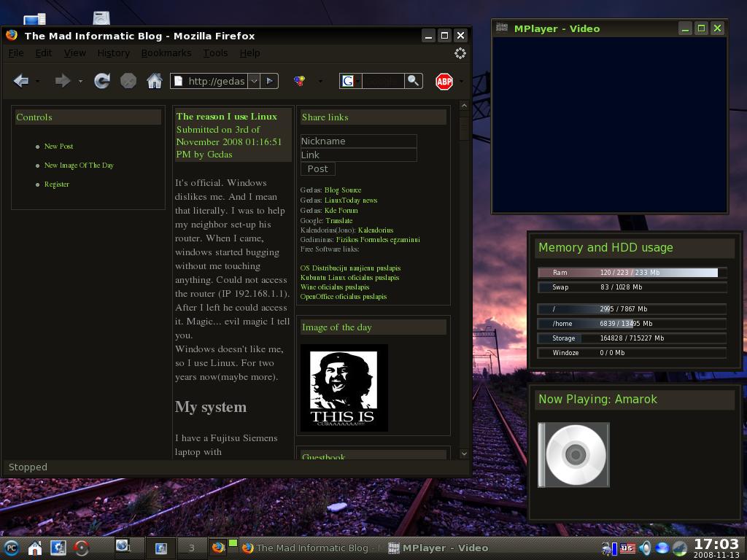The height and width of the screenshot is (560, 747).
Task: Open the Kde Forum link
Action: pos(341,210)
